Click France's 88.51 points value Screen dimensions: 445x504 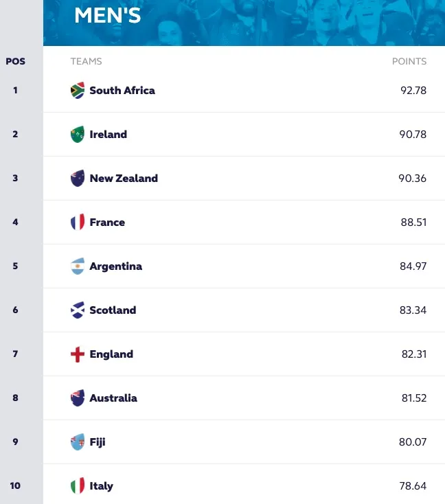pyautogui.click(x=413, y=222)
